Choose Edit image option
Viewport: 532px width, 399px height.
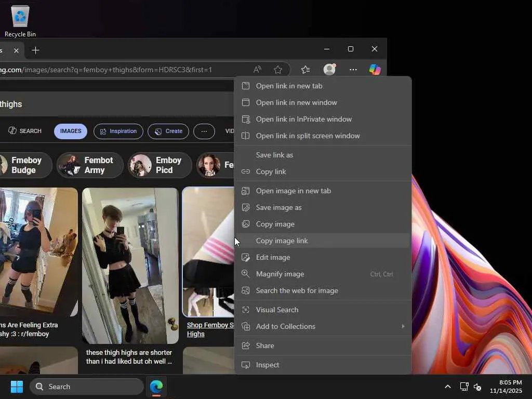coord(323,257)
